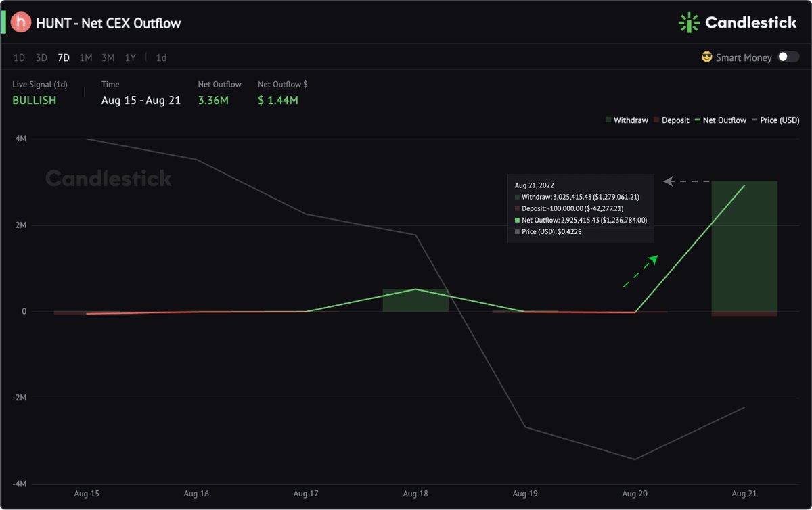Select the 3D time range tab
Viewport: 812px width, 510px height.
[x=41, y=57]
